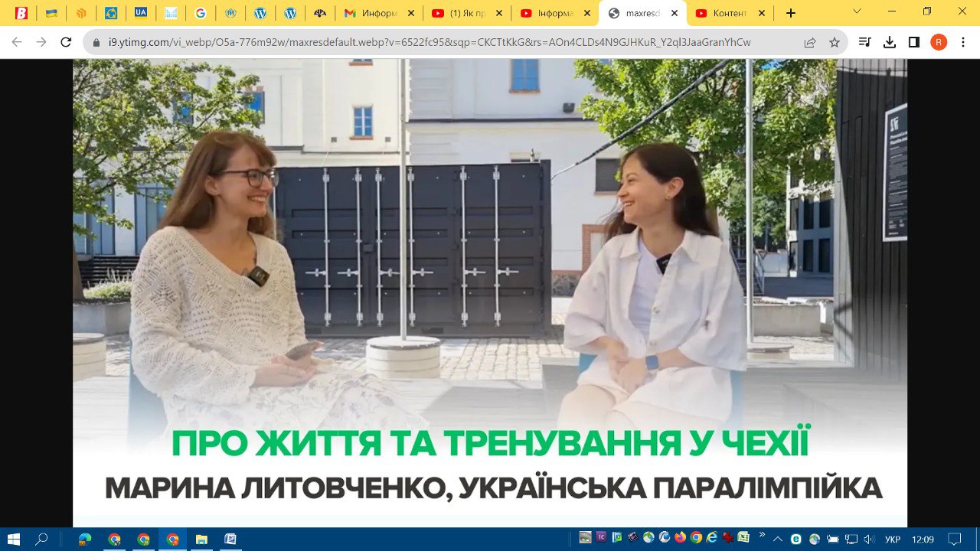Toggle the volume speaker in system tray
This screenshot has width=980, height=551.
(x=869, y=540)
